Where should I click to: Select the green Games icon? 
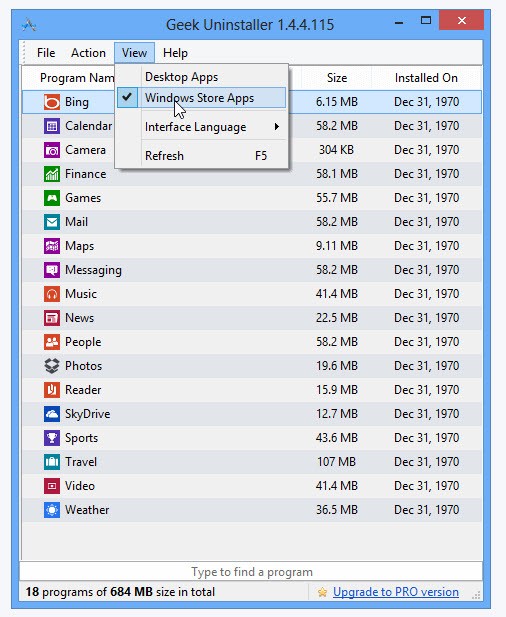pyautogui.click(x=52, y=198)
